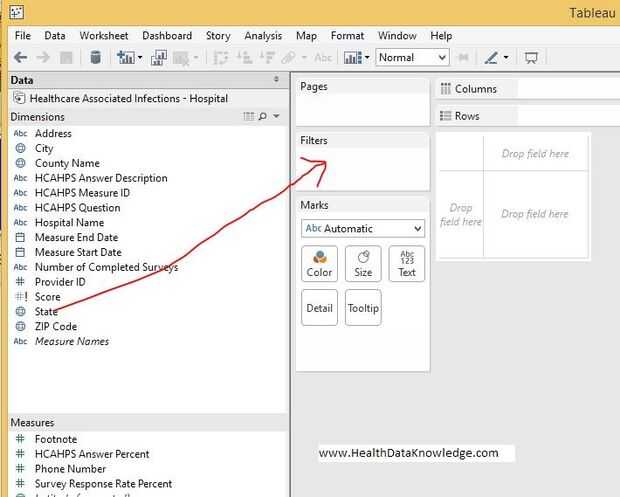This screenshot has width=620, height=497.
Task: Select the Healthcare Associated Infections - Hospital data source
Action: tap(129, 98)
